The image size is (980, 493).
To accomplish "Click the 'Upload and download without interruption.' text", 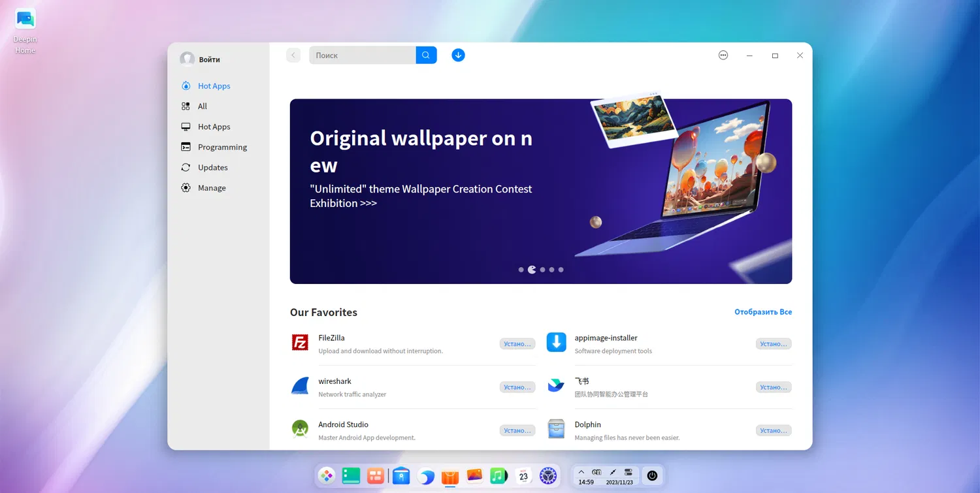I will click(x=381, y=351).
